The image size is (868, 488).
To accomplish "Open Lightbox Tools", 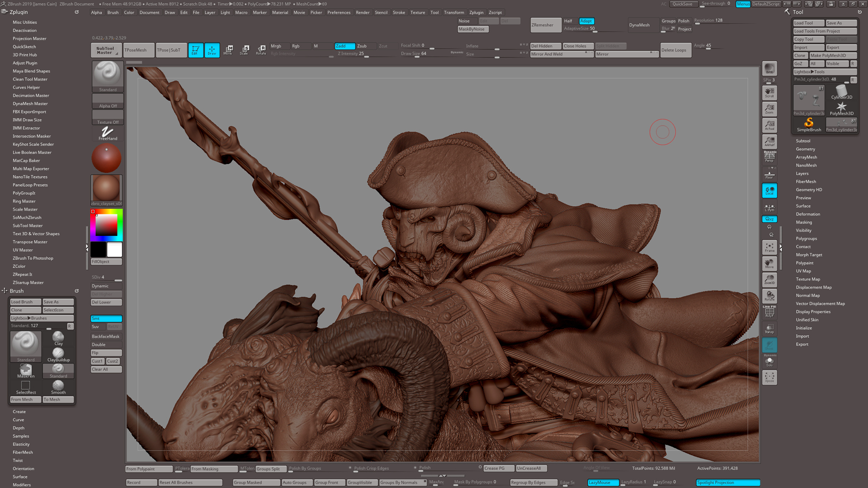I will click(825, 72).
